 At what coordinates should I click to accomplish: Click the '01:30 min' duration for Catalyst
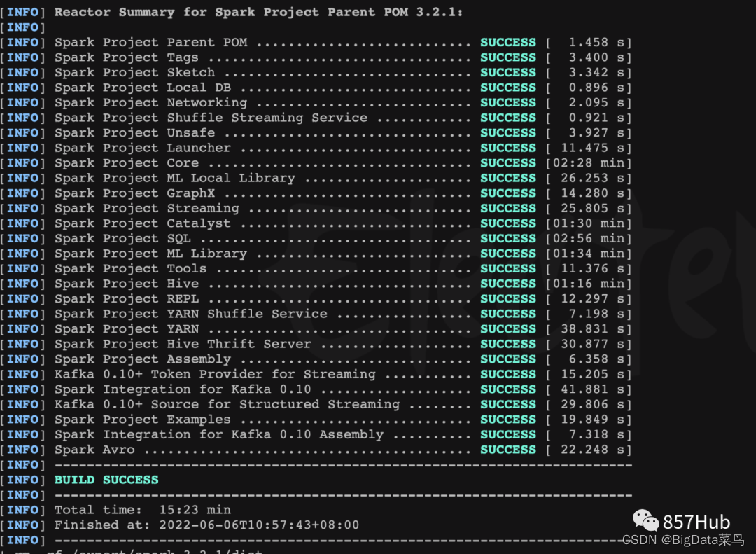tap(589, 223)
